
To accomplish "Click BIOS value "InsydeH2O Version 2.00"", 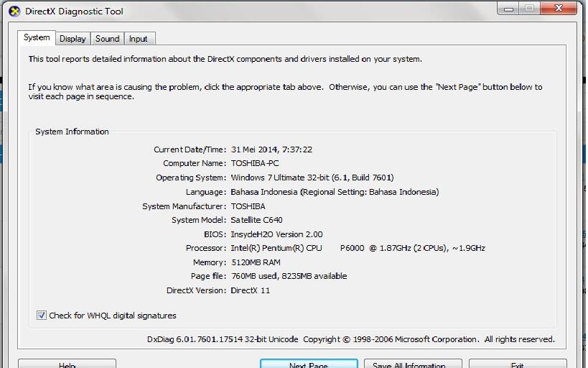I will (276, 234).
